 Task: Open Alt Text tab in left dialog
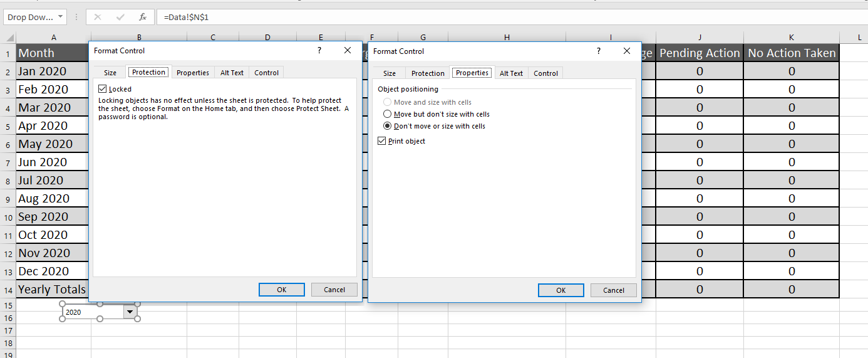(232, 73)
